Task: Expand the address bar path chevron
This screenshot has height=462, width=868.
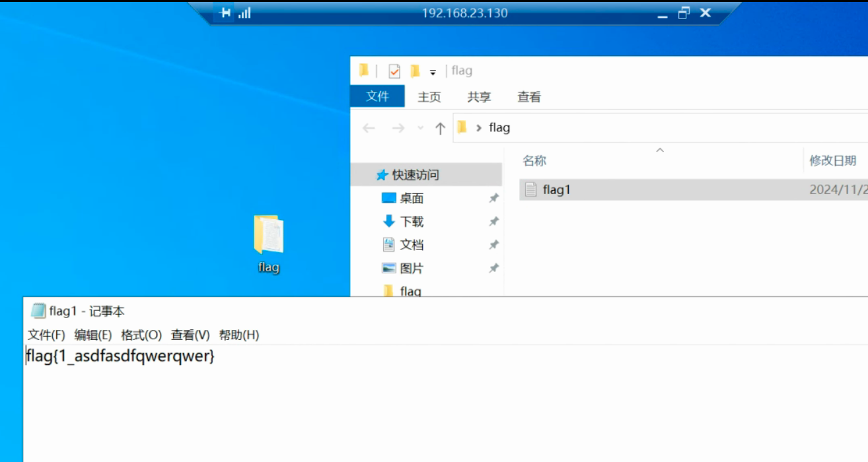Action: pyautogui.click(x=479, y=128)
